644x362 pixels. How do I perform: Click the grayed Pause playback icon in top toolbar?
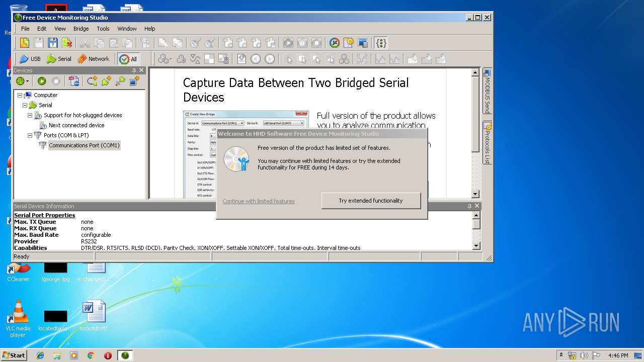point(302,43)
